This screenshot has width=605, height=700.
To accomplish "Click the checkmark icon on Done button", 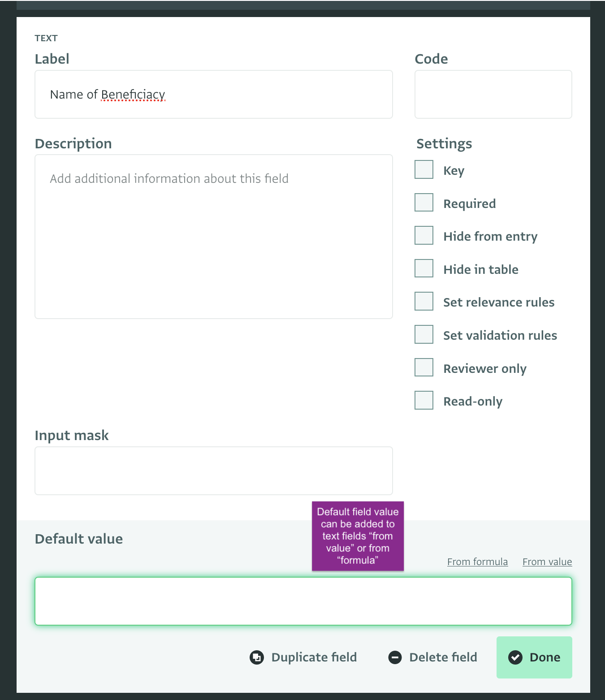I will [515, 657].
